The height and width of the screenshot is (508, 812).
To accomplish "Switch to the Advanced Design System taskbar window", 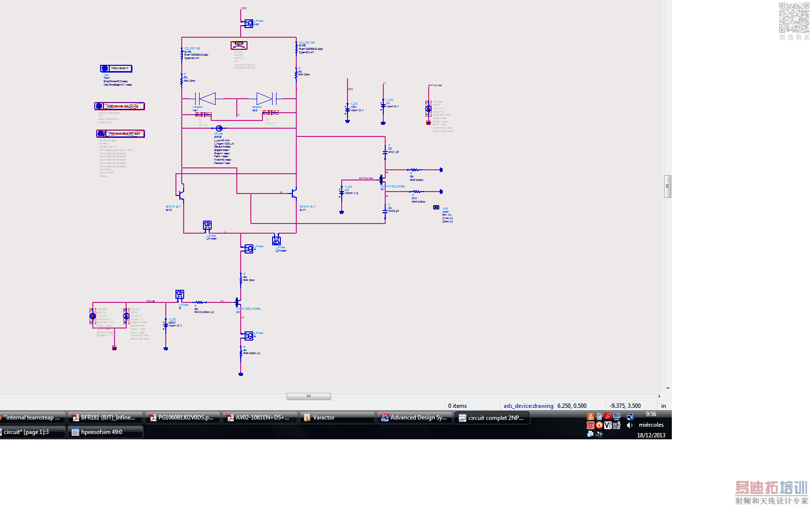I will pos(415,418).
